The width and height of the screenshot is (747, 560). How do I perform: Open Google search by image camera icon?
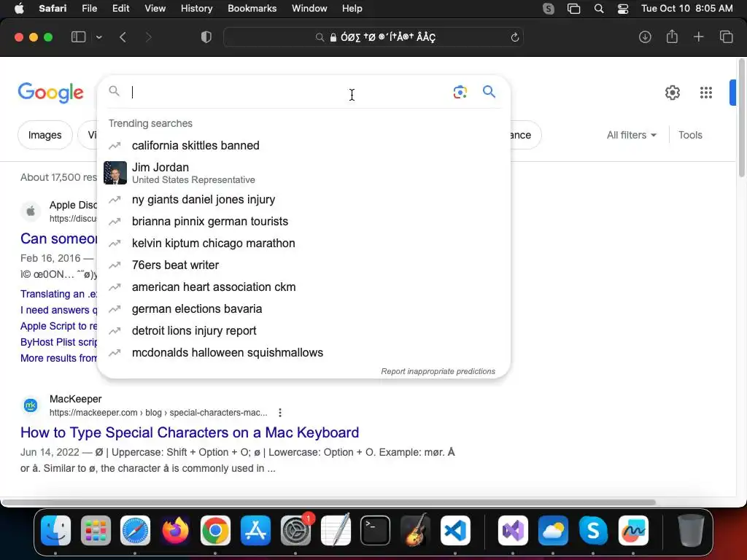tap(460, 92)
